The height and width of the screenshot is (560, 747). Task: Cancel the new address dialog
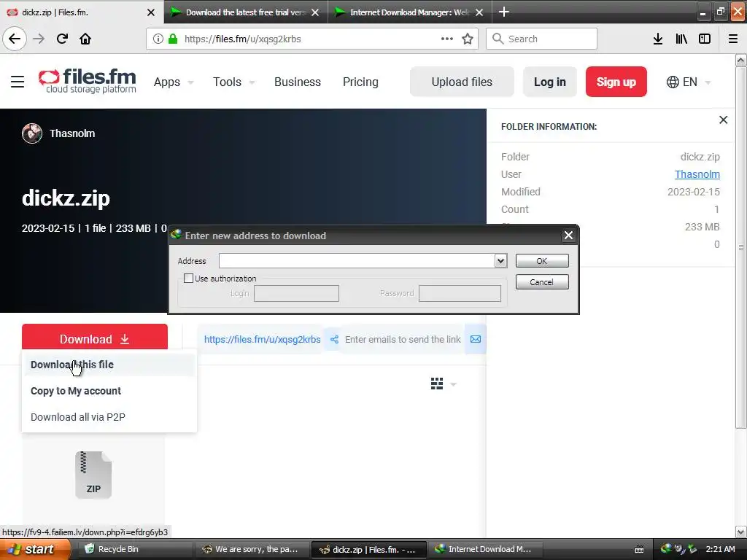pos(542,282)
